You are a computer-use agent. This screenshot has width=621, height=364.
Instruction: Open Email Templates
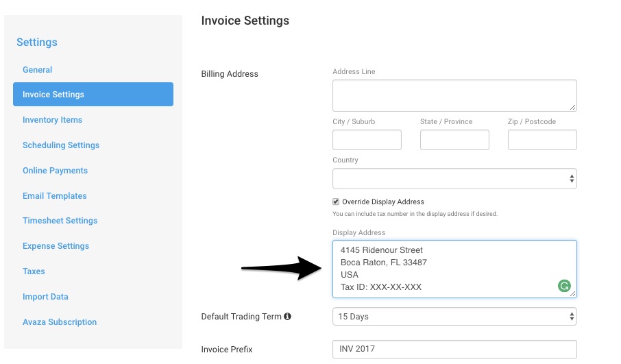(x=55, y=195)
